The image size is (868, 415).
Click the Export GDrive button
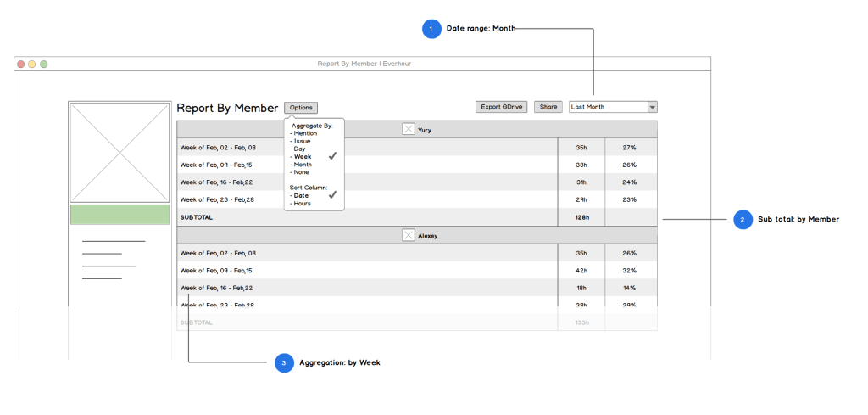point(501,107)
